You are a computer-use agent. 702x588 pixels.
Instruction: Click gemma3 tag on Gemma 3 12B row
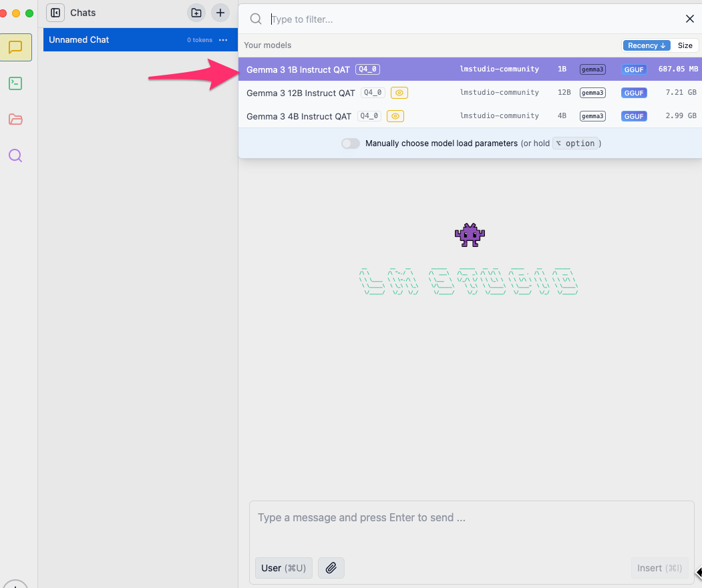pyautogui.click(x=592, y=93)
